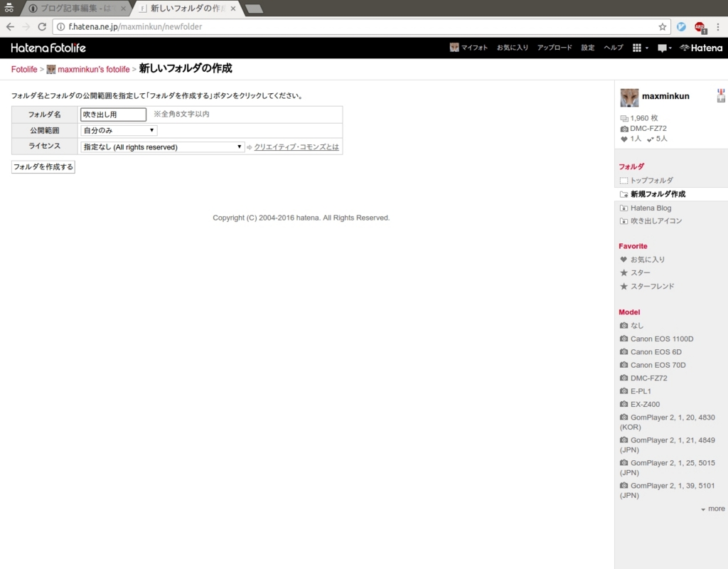
Task: Click the heart 1人 favorites count
Action: click(x=631, y=139)
